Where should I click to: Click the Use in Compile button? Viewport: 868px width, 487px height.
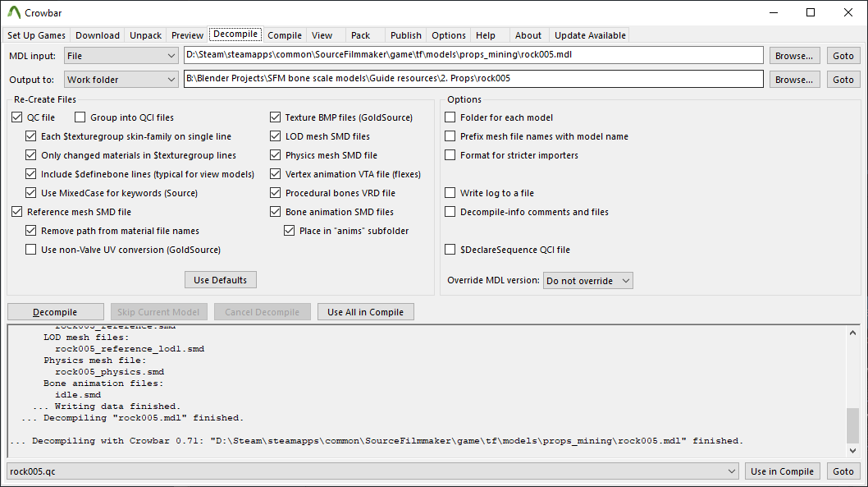point(782,471)
